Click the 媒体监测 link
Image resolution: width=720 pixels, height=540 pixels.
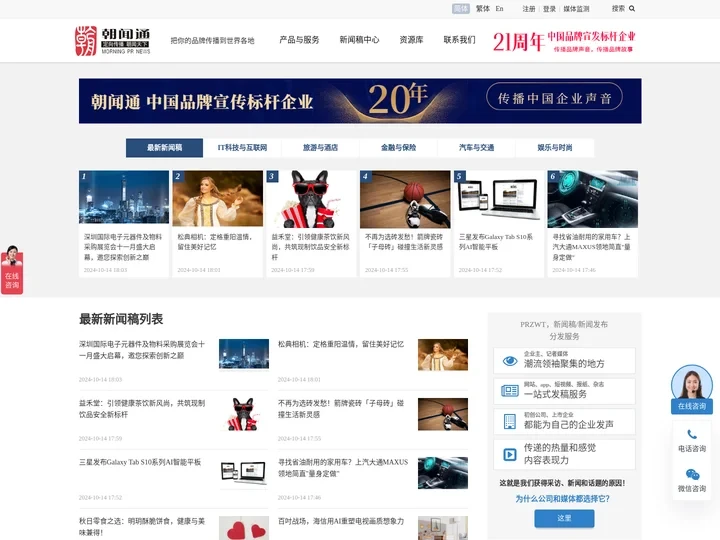[576, 9]
